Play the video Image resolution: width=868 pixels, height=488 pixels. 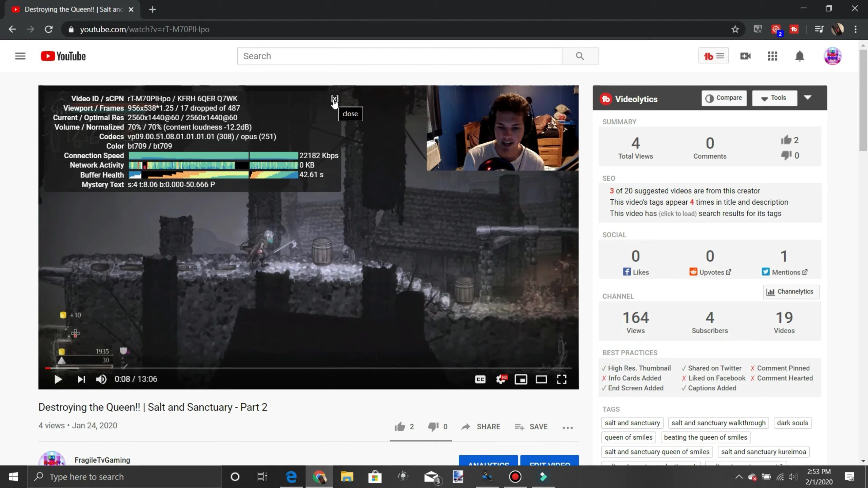click(x=58, y=379)
